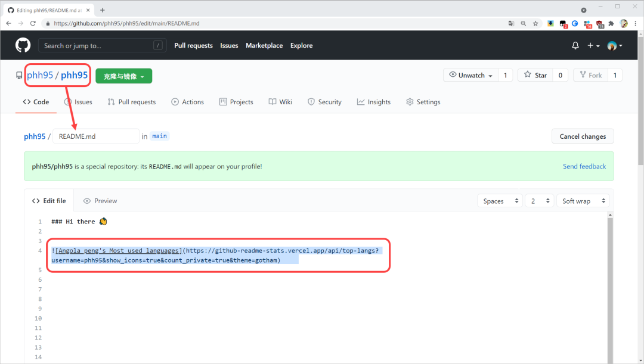Click the GitHub Octocat logo
The height and width of the screenshot is (364, 644).
[23, 45]
